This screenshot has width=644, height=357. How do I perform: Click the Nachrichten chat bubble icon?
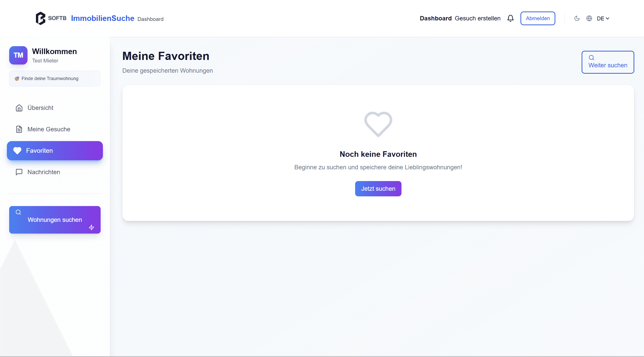tap(19, 172)
